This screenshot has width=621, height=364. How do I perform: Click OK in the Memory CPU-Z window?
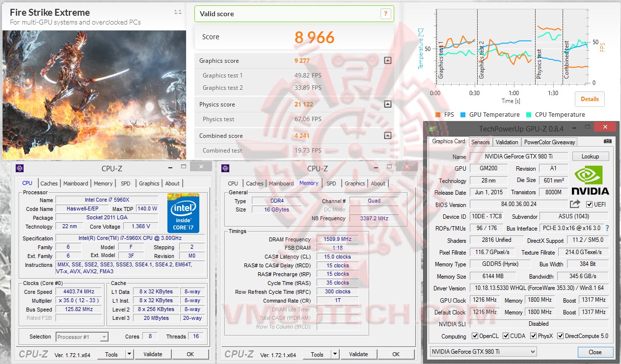pyautogui.click(x=396, y=354)
